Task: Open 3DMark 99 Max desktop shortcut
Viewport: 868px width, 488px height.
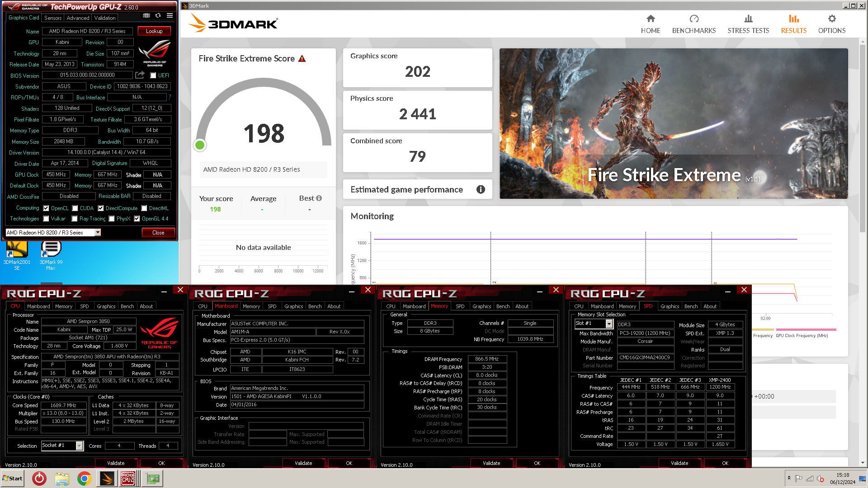Action: (51, 255)
